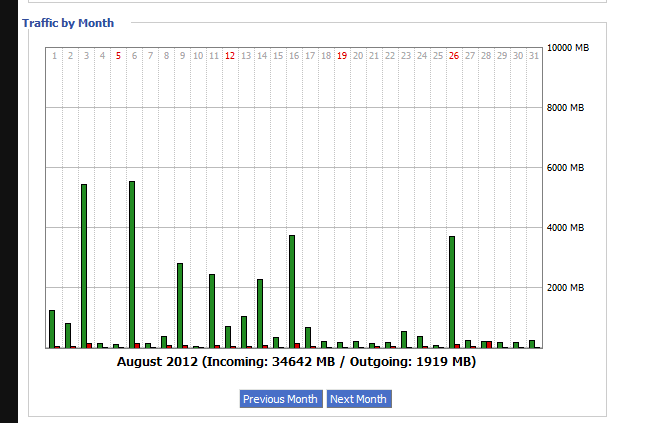Click the August 2012 totals caption
Screen dimensions: 665x423
point(296,362)
